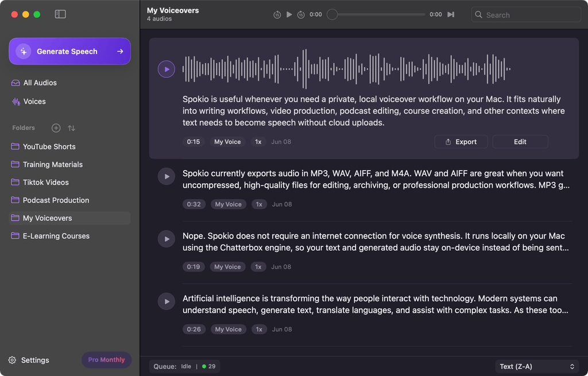Click the waveform of the selected audio
The width and height of the screenshot is (588, 376).
(x=346, y=69)
